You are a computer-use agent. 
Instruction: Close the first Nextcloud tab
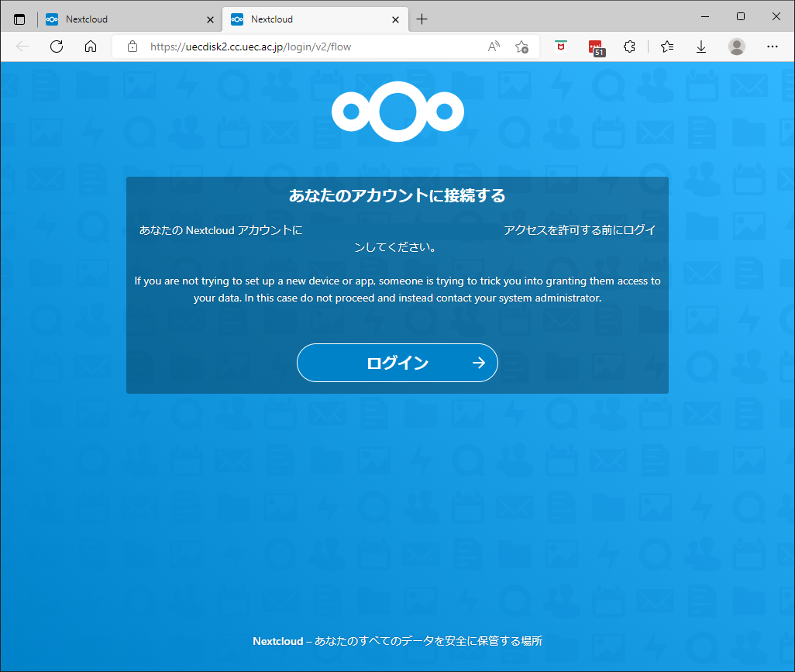(x=211, y=20)
